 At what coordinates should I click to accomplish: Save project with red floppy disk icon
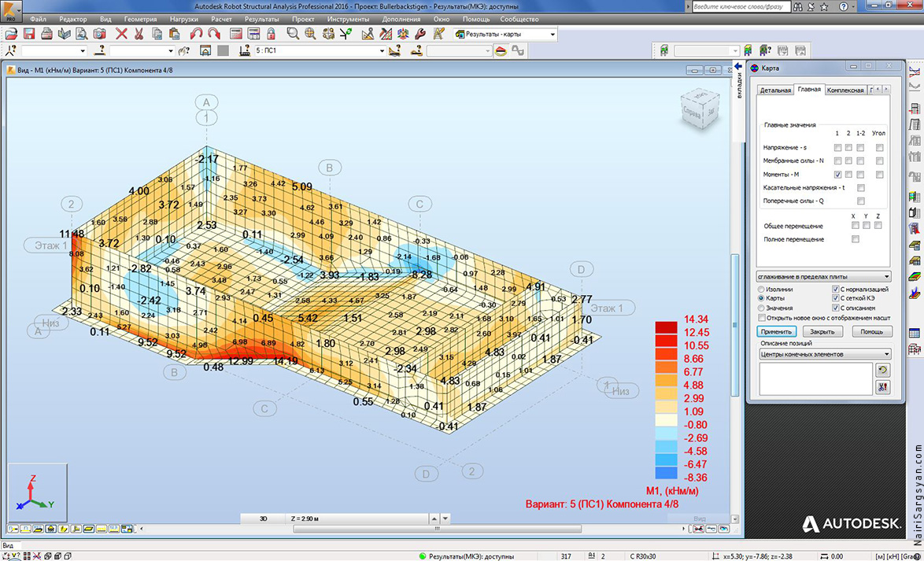pos(29,34)
